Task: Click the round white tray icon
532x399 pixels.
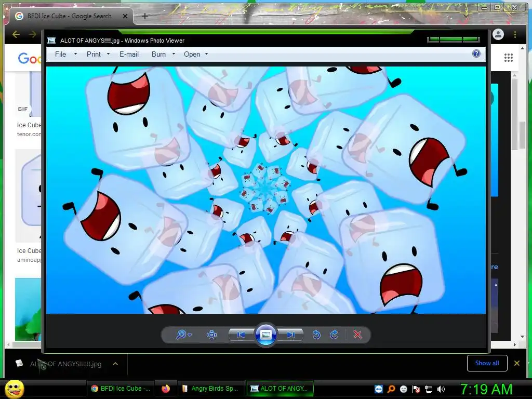Action: 403,389
